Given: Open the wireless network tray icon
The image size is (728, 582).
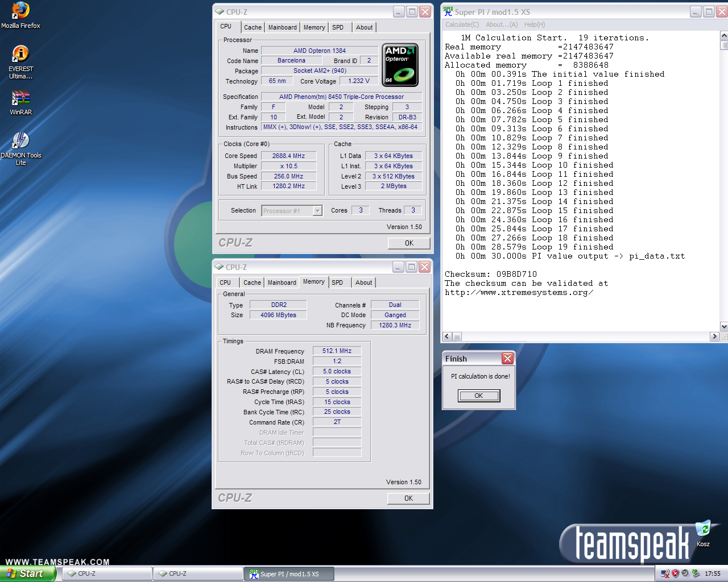Looking at the screenshot, I should [x=665, y=573].
